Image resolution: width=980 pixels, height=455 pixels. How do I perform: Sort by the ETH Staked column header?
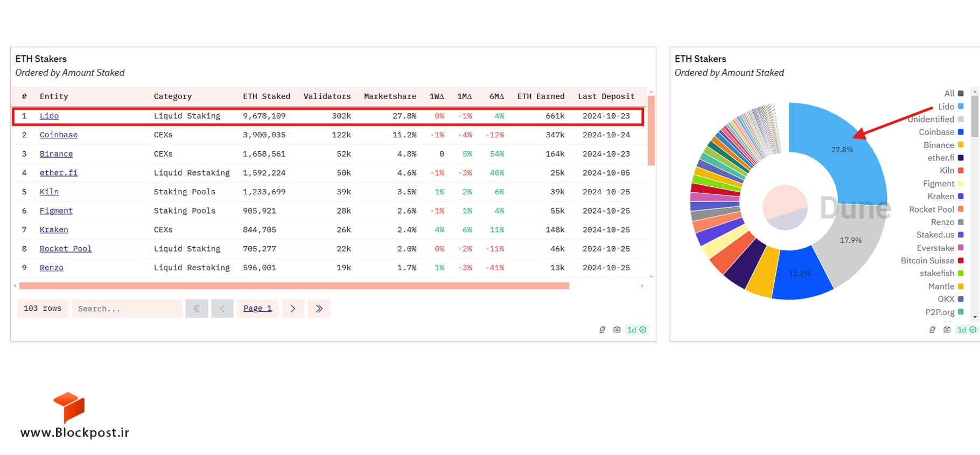(x=267, y=96)
